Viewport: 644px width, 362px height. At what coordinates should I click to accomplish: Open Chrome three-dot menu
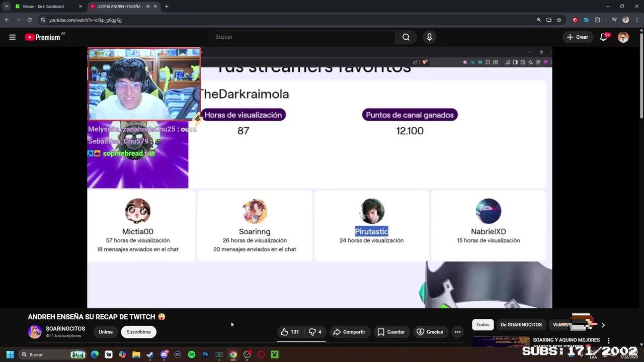click(636, 20)
